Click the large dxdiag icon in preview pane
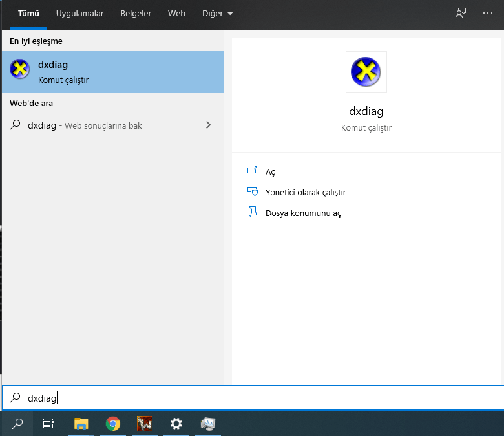The image size is (504, 436). point(366,72)
